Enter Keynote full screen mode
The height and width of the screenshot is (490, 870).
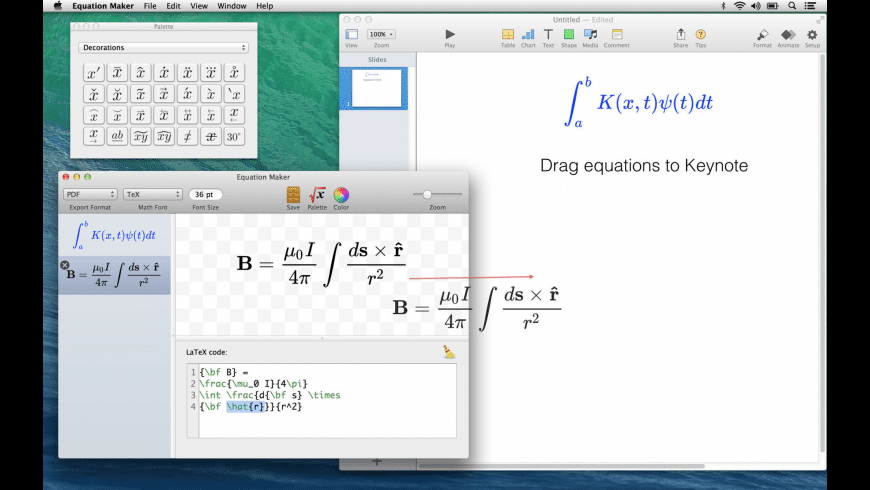(820, 19)
